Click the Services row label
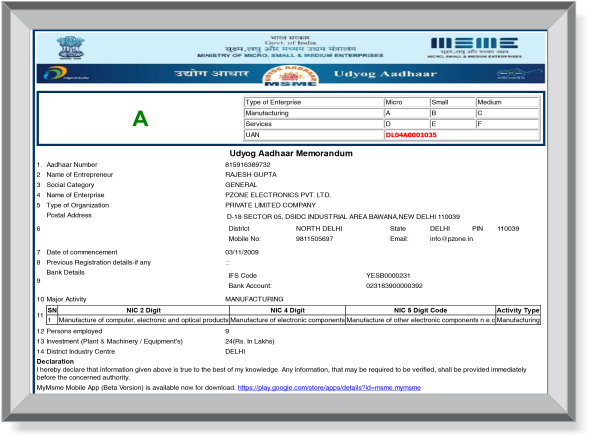 point(258,124)
